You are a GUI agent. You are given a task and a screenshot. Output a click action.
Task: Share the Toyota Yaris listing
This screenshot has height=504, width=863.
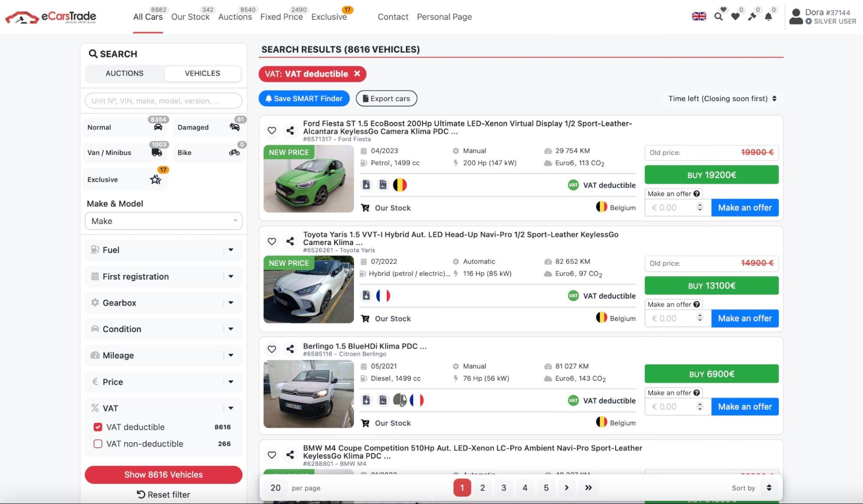click(290, 241)
